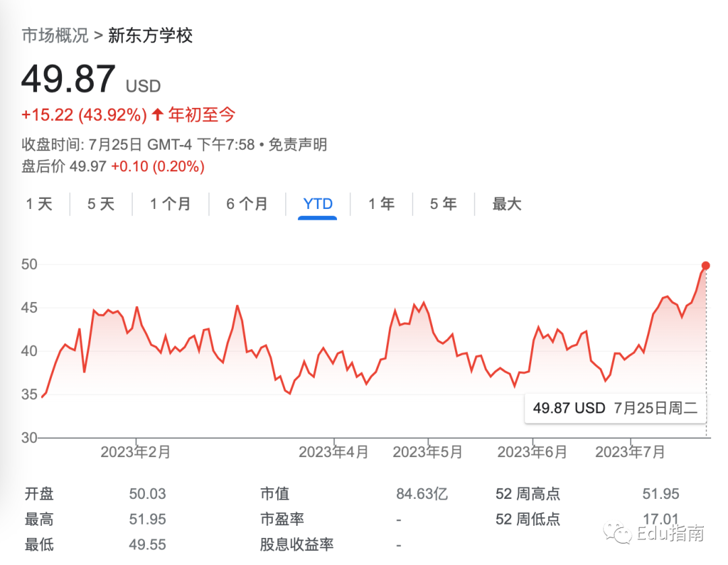Click the 49.87 USD 7月25日周二 tooltip
728x565 pixels.
point(615,408)
